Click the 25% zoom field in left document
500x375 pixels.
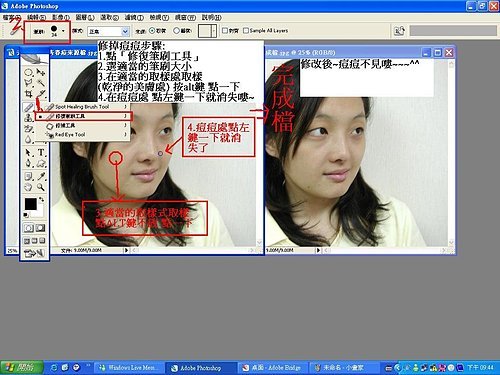pos(12,250)
